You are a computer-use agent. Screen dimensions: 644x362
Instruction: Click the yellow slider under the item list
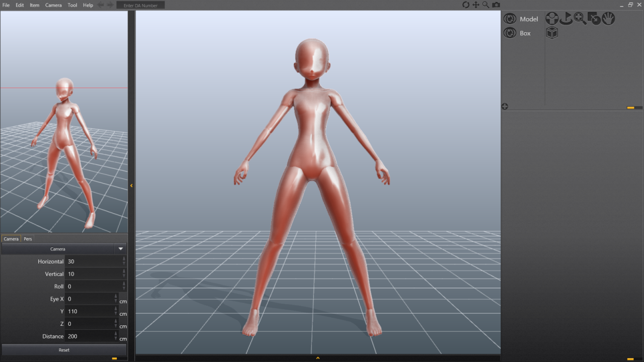[x=630, y=108]
